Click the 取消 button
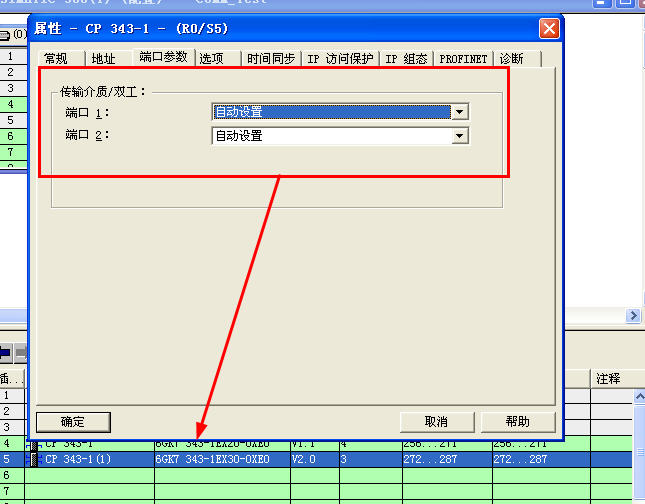 tap(436, 421)
